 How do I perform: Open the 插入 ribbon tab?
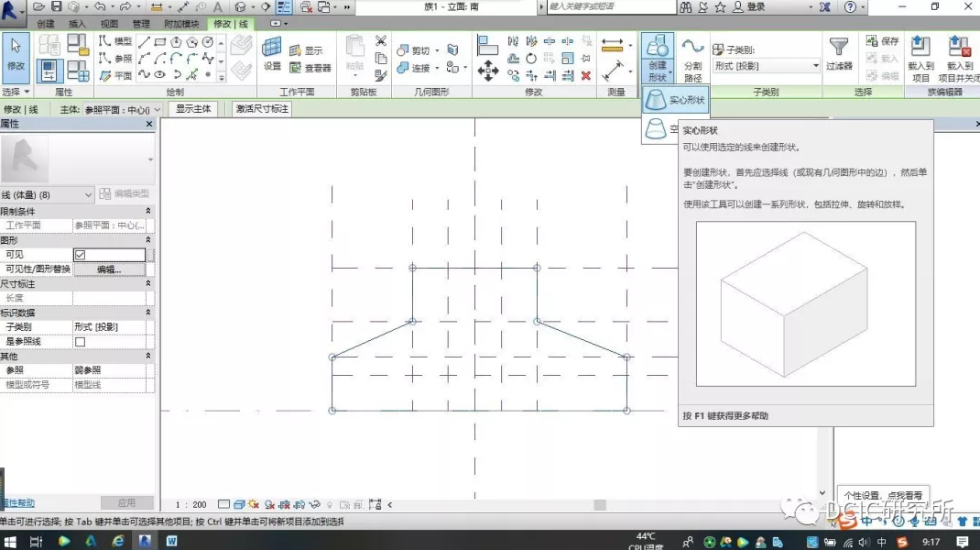click(x=77, y=24)
